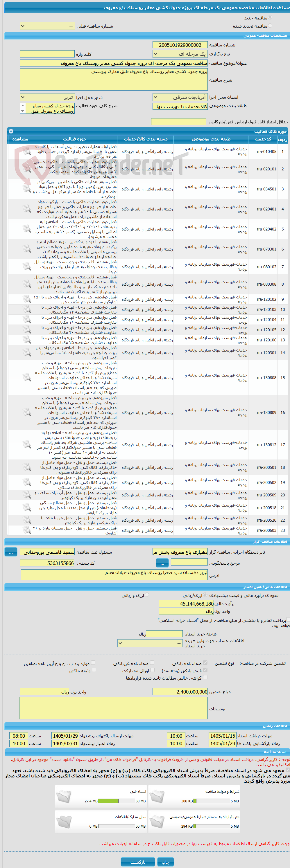Viewport: 290px width, 868px height.
Task: Open view icon for row rra-034501
Action: click(x=27, y=189)
